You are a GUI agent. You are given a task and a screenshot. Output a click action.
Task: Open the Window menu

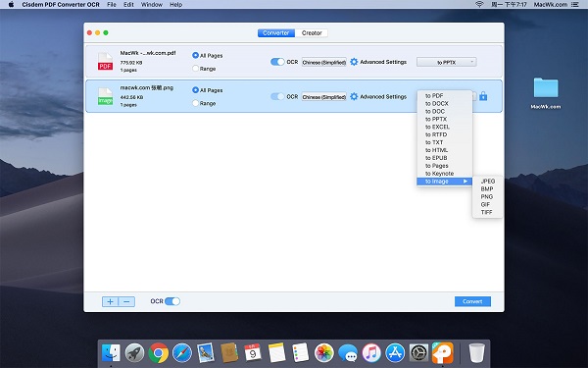pyautogui.click(x=152, y=5)
